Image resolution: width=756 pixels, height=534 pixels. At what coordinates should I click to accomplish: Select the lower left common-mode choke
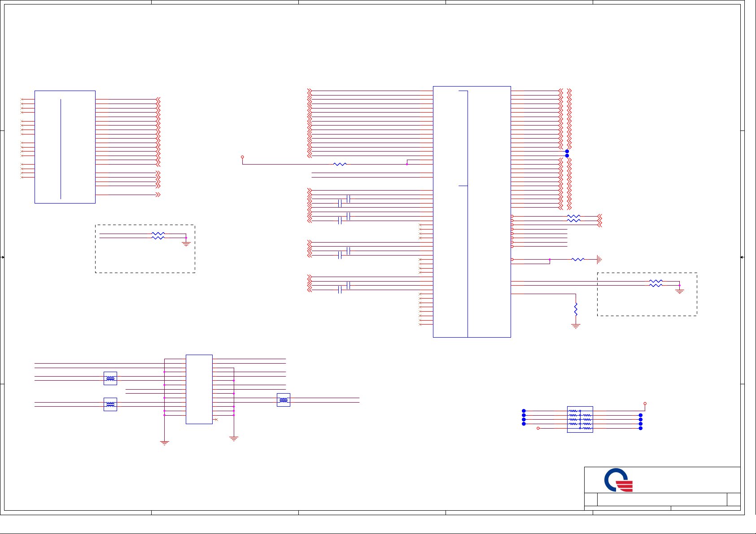(110, 404)
